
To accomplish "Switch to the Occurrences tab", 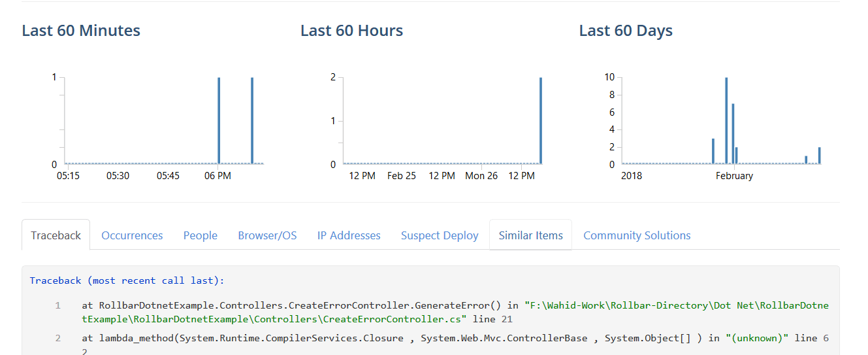I will (132, 235).
